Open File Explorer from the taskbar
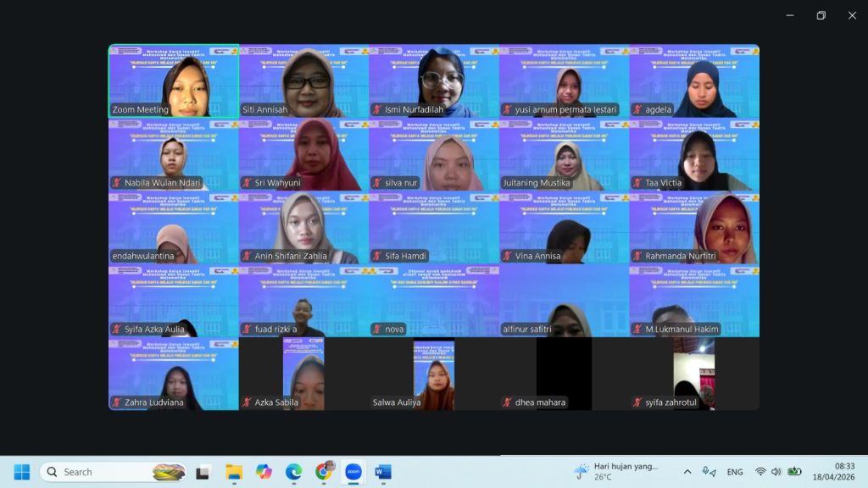The width and height of the screenshot is (868, 488). click(x=234, y=472)
